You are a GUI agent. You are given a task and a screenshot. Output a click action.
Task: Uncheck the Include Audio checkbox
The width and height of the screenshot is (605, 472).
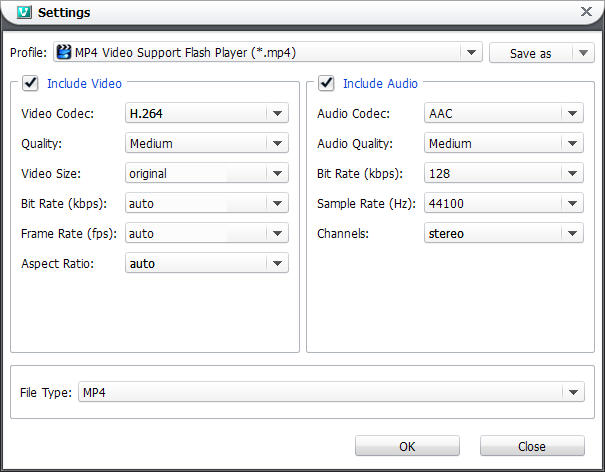[326, 83]
